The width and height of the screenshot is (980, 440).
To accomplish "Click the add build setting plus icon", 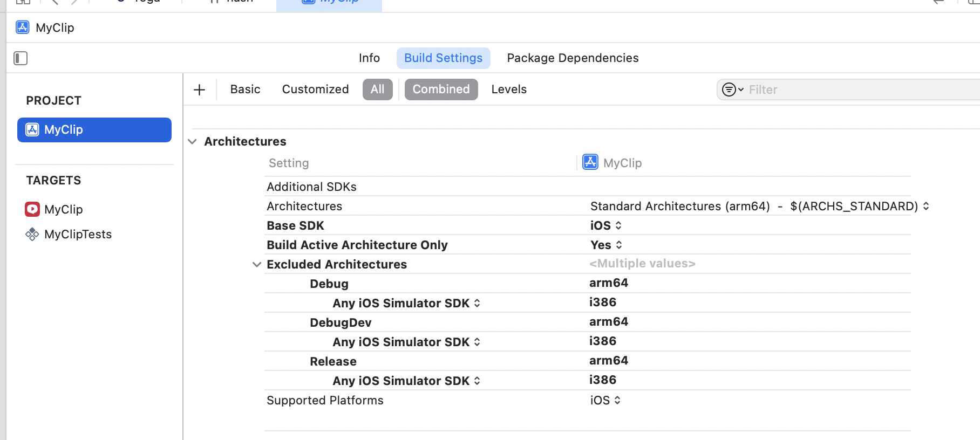I will point(200,90).
